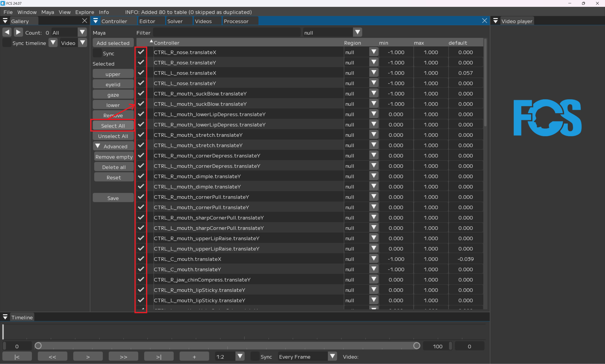605x364 pixels.
Task: Click the Unselect All button
Action: pos(113,136)
